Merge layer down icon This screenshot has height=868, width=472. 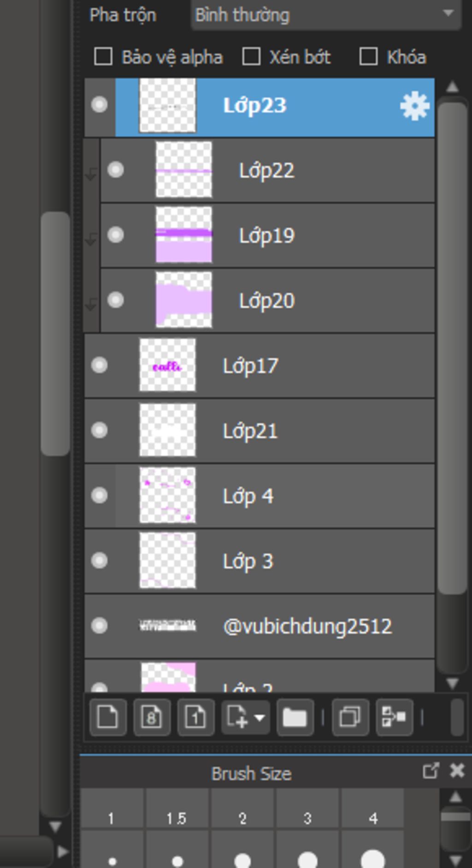pyautogui.click(x=394, y=717)
